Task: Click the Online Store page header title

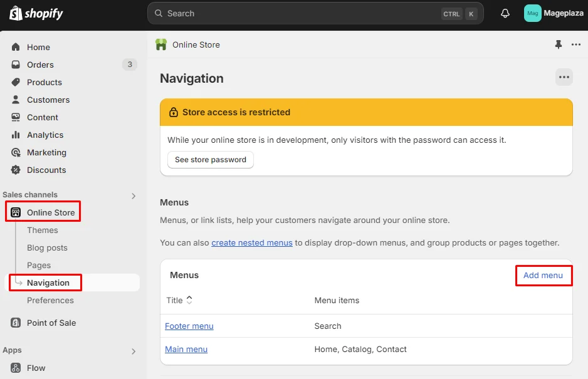Action: 196,44
